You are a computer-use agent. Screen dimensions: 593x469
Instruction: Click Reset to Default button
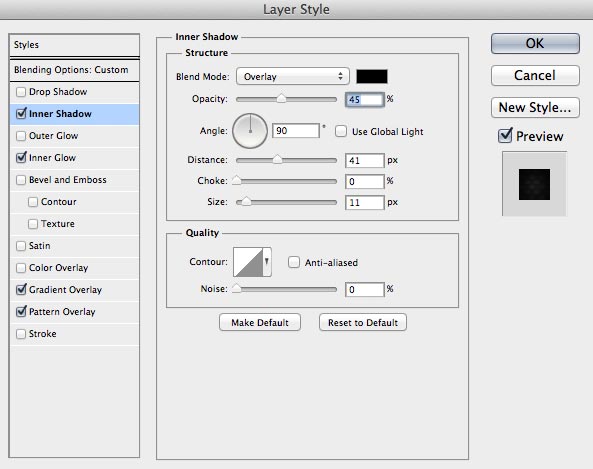click(x=363, y=323)
